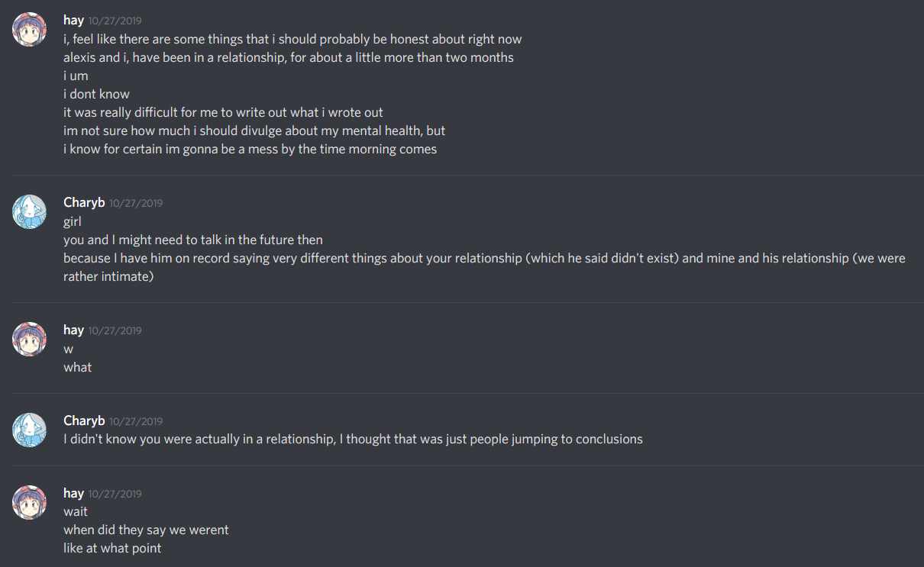Select the username hay above the "wait" message
924x567 pixels.
click(x=73, y=493)
